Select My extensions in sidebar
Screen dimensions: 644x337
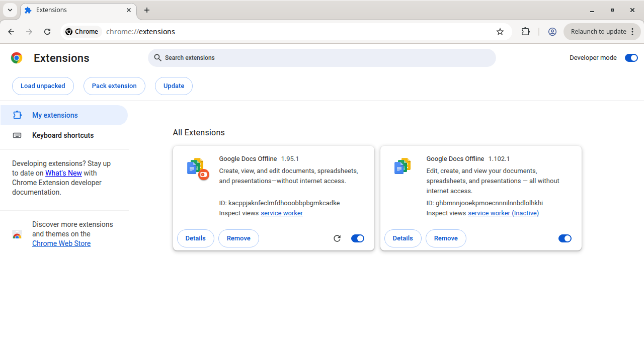tap(64, 115)
